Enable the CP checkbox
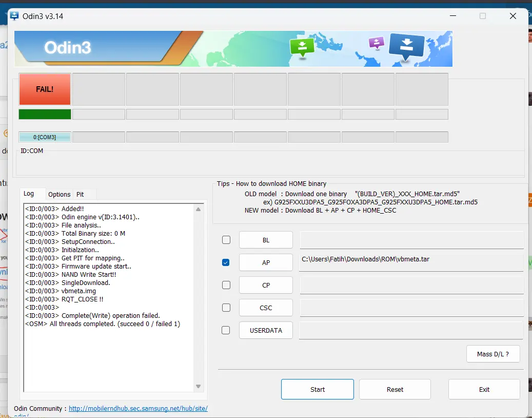The image size is (532, 418). click(x=226, y=285)
